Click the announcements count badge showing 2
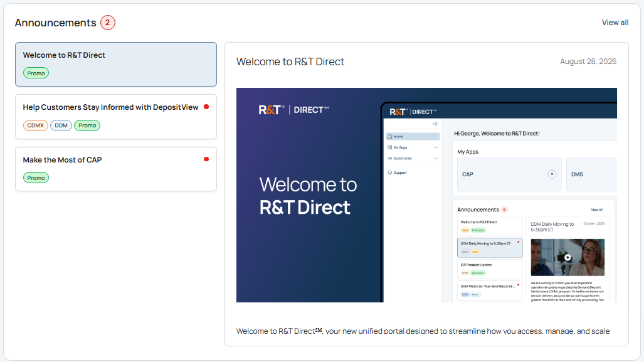The height and width of the screenshot is (362, 644). click(108, 23)
